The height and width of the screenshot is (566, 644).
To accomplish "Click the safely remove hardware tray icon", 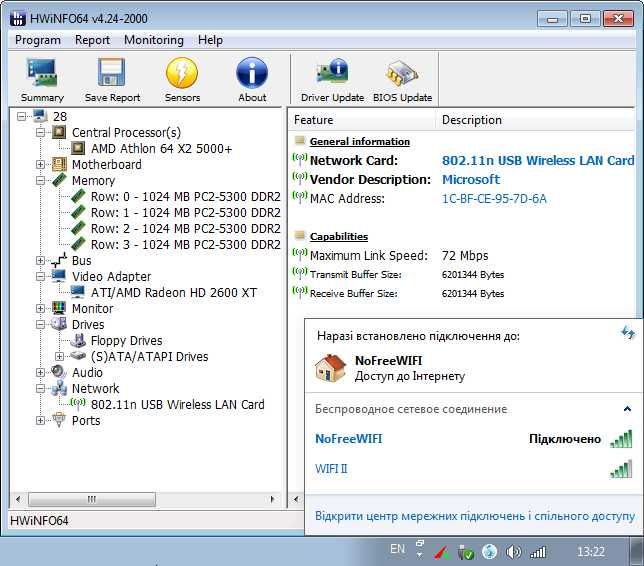I will [465, 552].
